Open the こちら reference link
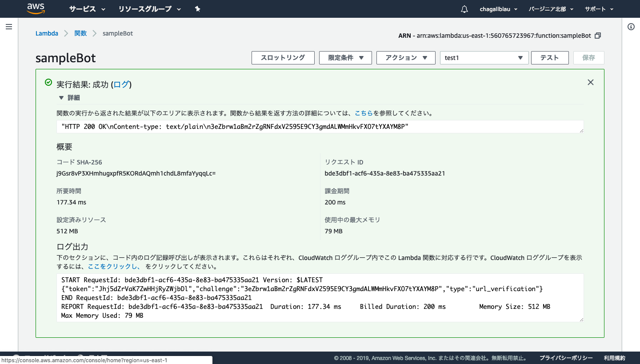The height and width of the screenshot is (364, 640). (364, 113)
